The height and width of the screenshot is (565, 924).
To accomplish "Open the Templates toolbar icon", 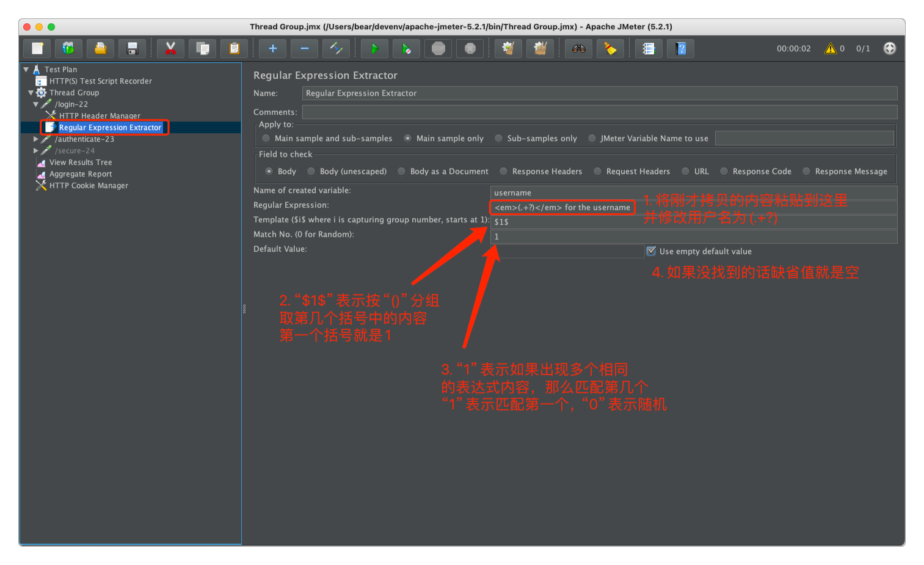I will (x=68, y=48).
